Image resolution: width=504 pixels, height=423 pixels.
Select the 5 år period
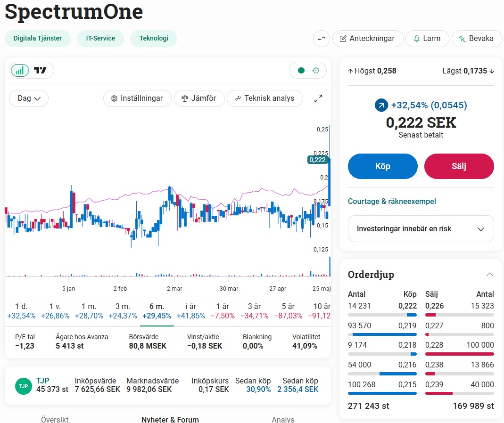[289, 311]
